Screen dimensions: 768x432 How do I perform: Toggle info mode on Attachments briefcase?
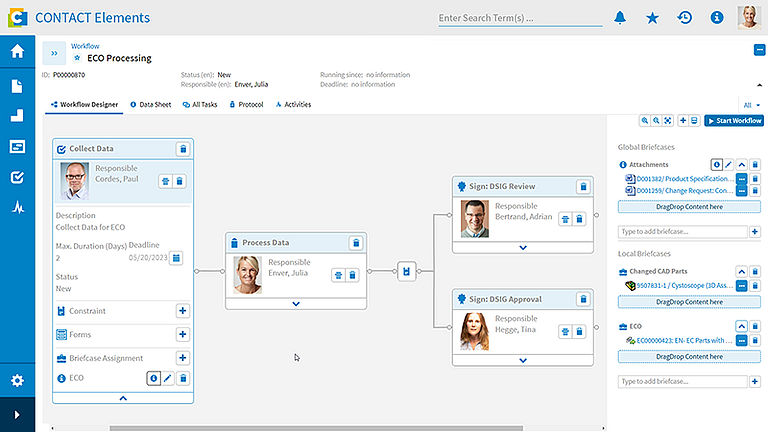(717, 165)
